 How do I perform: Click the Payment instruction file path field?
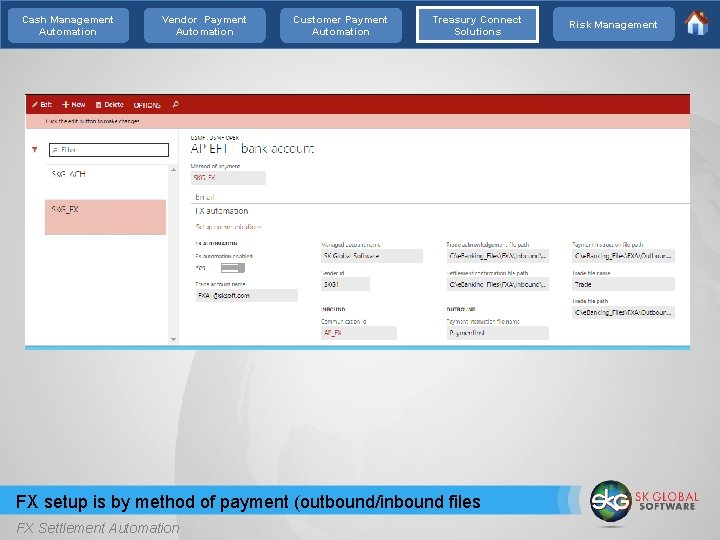point(623,256)
